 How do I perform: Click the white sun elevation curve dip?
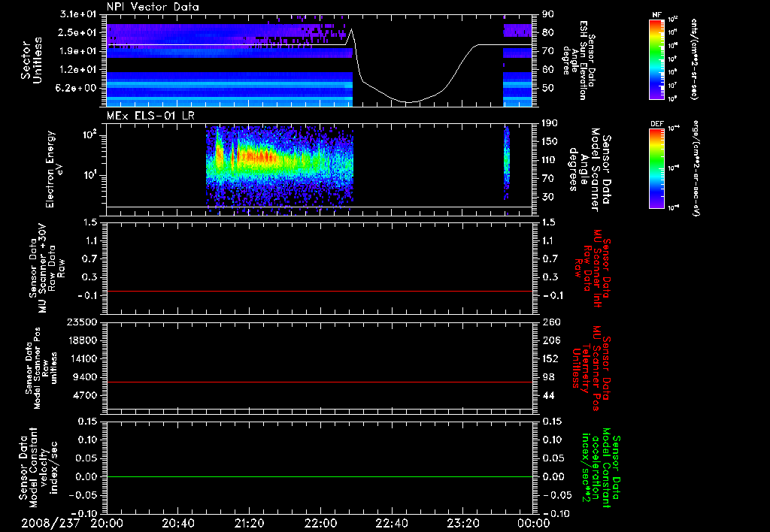pos(411,102)
